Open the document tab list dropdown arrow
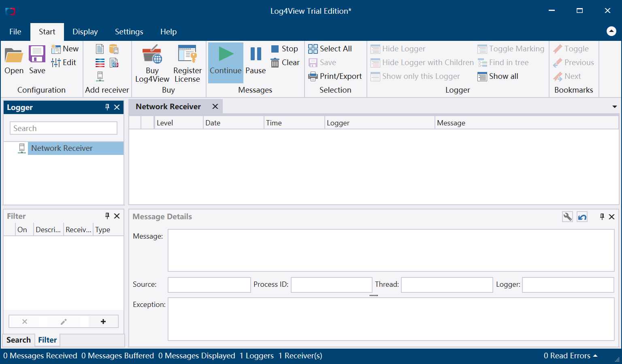Viewport: 622px width, 364px height. (x=614, y=107)
